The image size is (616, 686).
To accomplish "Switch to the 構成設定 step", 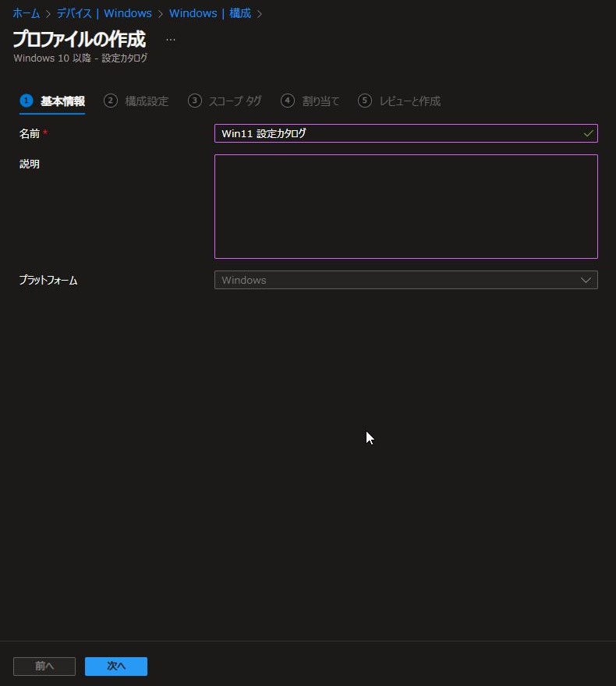I will 147,101.
